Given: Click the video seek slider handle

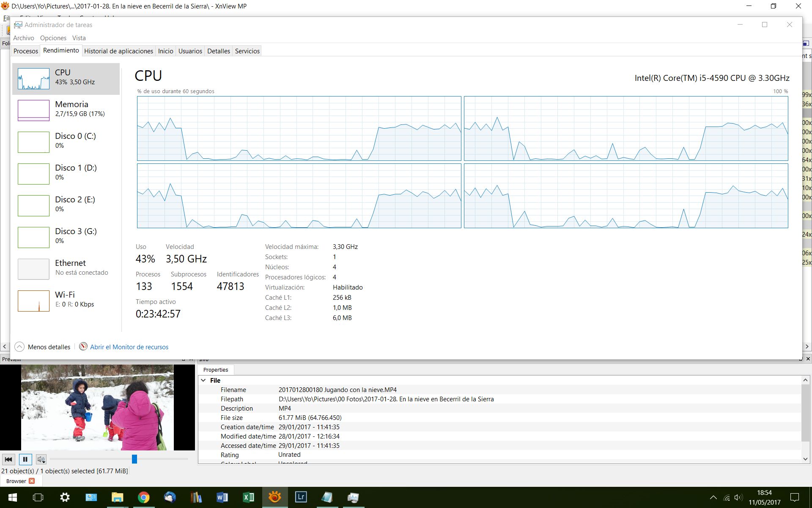Looking at the screenshot, I should (x=134, y=459).
